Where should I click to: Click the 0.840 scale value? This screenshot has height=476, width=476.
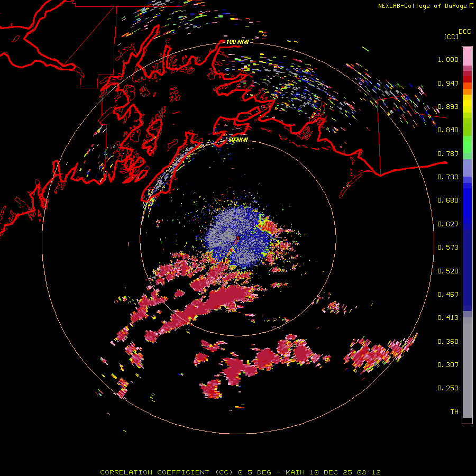(x=448, y=130)
